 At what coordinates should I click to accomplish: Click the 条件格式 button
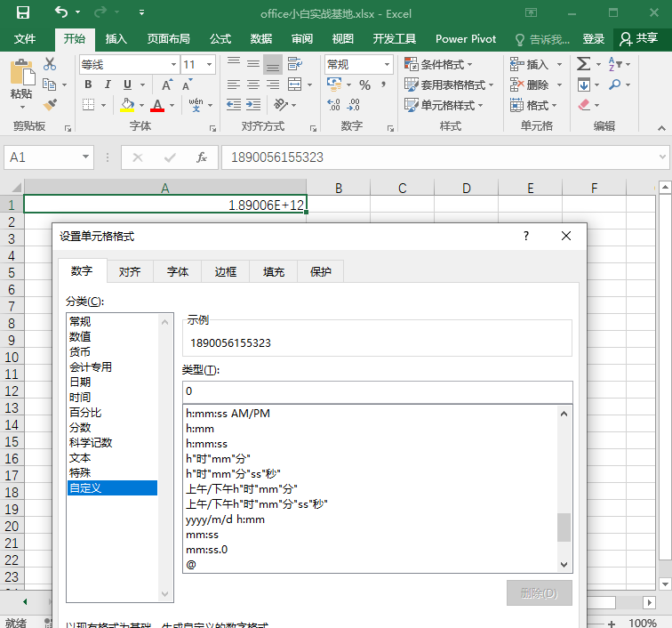click(438, 64)
